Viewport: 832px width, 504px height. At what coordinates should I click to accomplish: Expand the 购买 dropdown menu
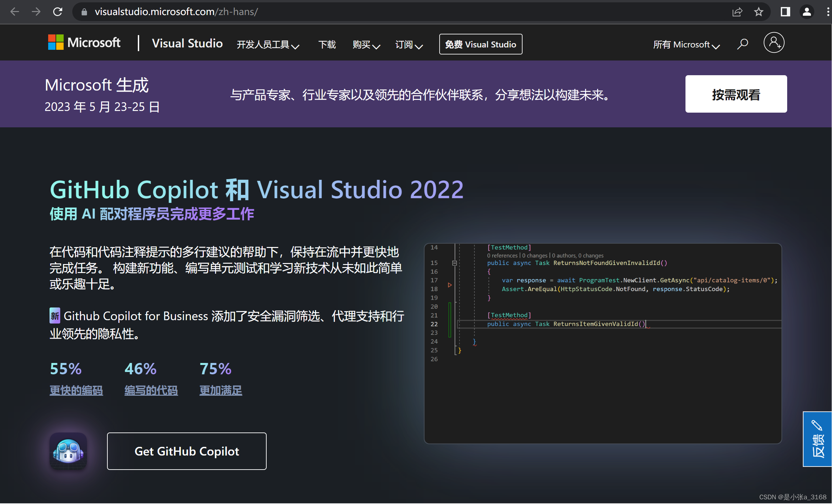366,44
